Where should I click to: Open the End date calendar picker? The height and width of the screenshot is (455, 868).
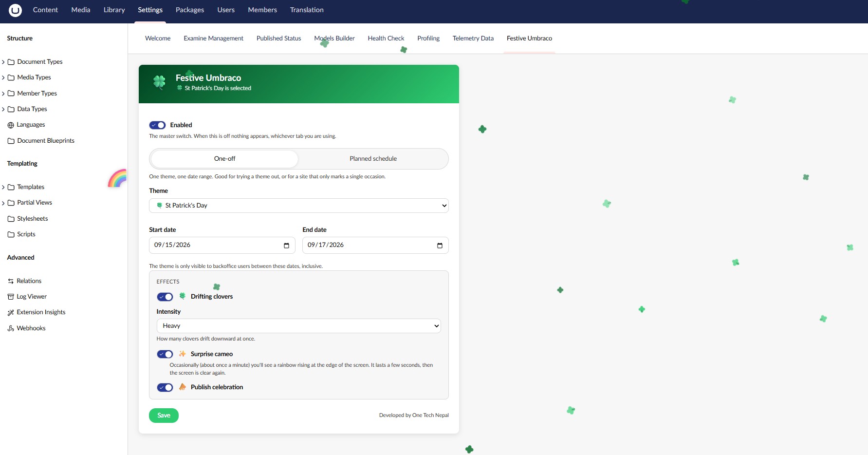pyautogui.click(x=440, y=246)
